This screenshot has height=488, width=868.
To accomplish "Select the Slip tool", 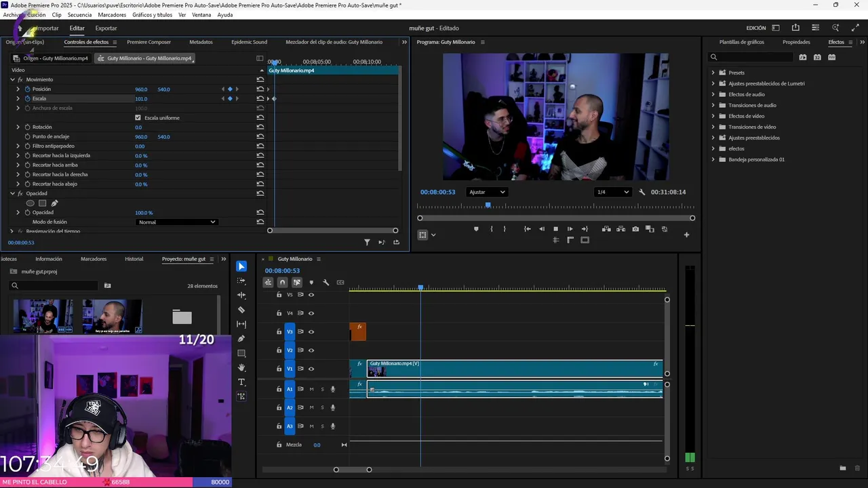I will click(x=241, y=324).
